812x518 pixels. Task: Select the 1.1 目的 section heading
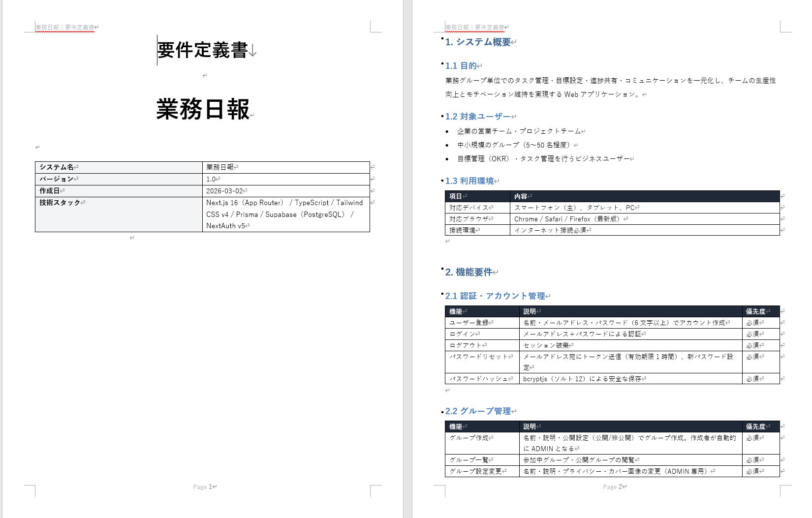point(463,65)
